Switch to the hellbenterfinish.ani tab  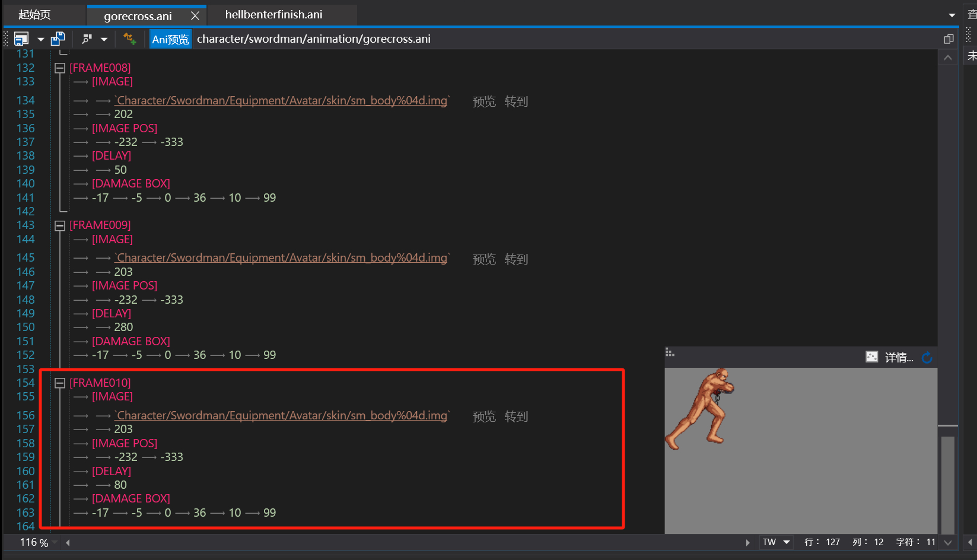[x=273, y=15]
